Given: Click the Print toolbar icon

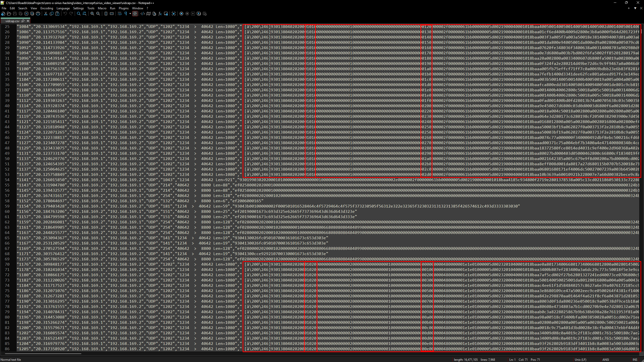Looking at the screenshot, I should pyautogui.click(x=38, y=14).
